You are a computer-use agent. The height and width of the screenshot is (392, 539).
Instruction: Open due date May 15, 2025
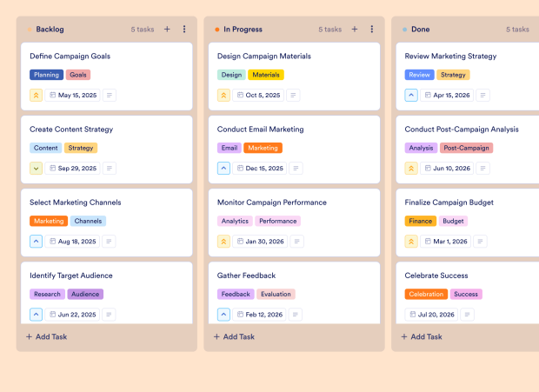72,95
